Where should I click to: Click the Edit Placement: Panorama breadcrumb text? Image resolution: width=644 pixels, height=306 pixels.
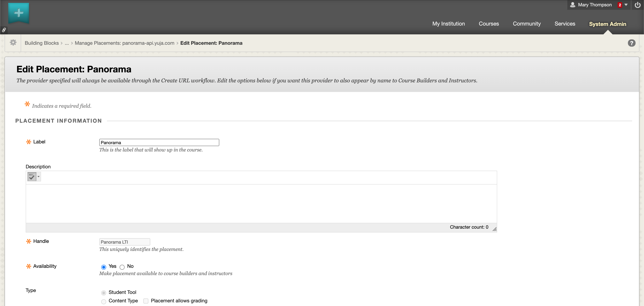(211, 43)
